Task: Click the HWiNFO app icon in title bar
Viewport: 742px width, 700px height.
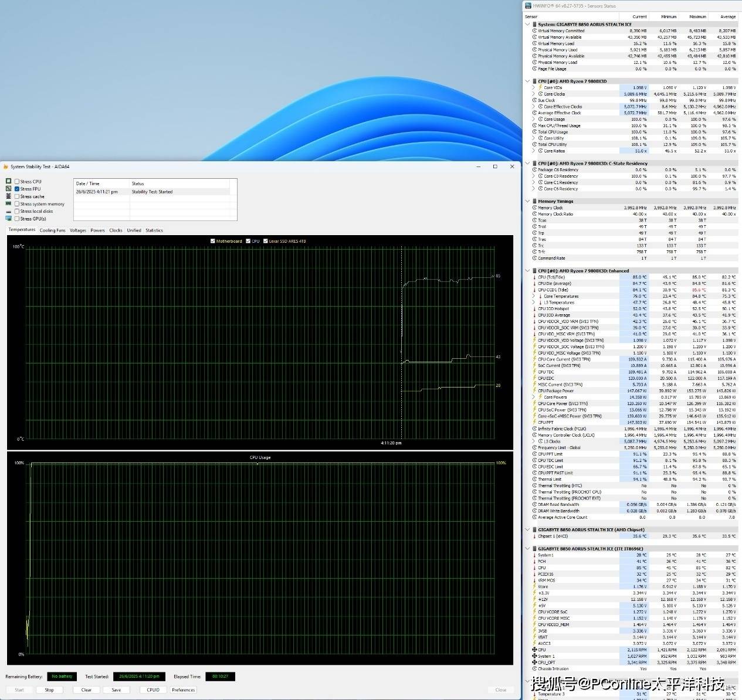Action: tap(528, 6)
